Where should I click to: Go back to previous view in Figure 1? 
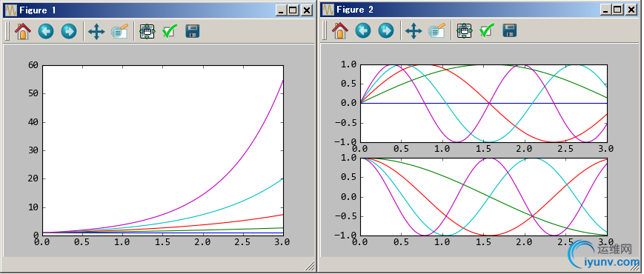click(x=46, y=31)
